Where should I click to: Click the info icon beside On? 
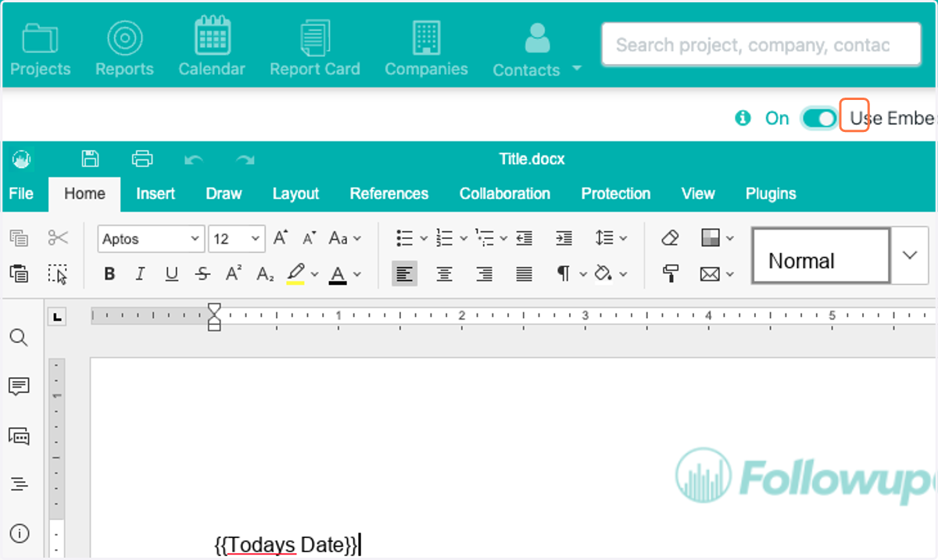[x=743, y=118]
